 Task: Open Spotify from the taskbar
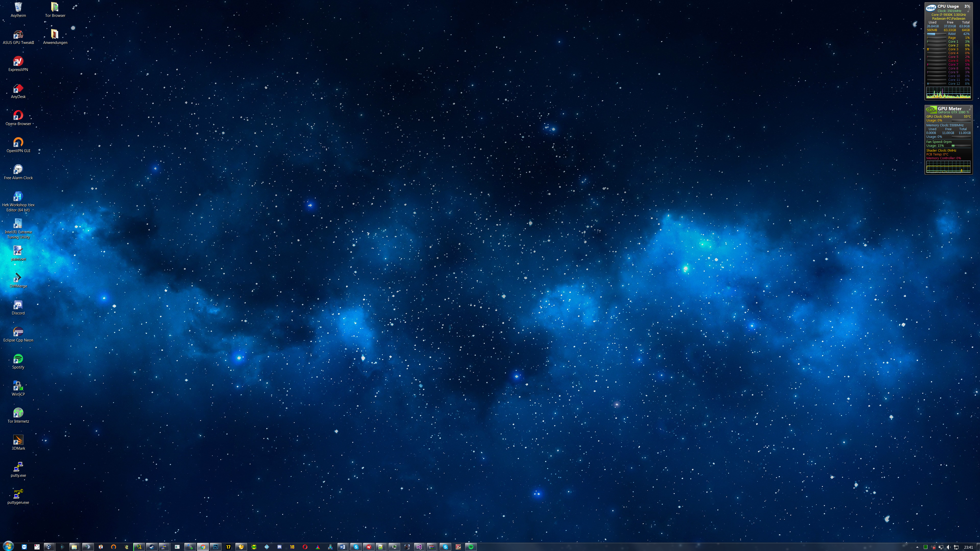pos(471,547)
